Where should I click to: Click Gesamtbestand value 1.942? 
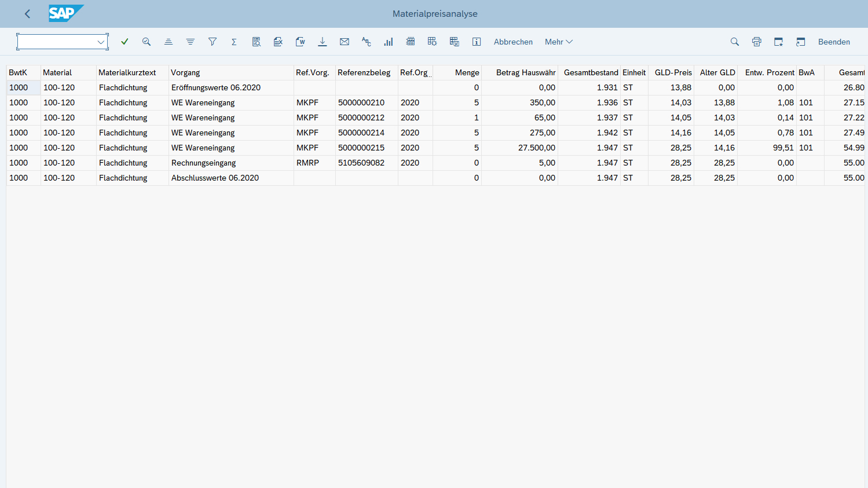(x=589, y=133)
